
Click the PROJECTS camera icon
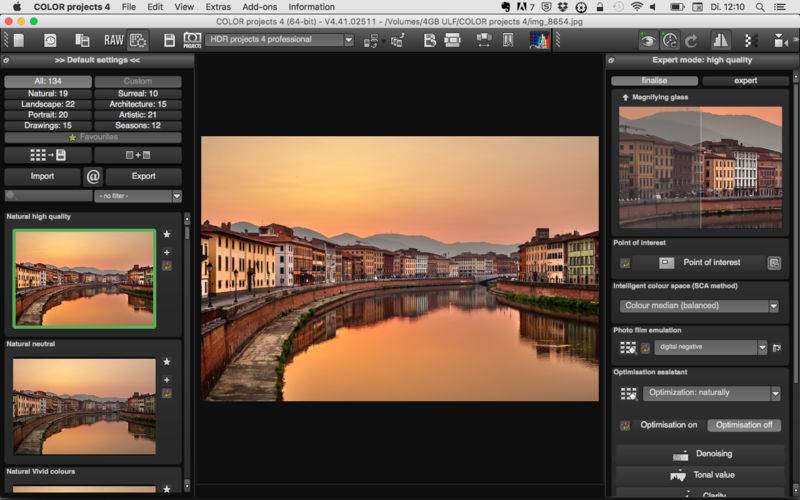pyautogui.click(x=192, y=40)
